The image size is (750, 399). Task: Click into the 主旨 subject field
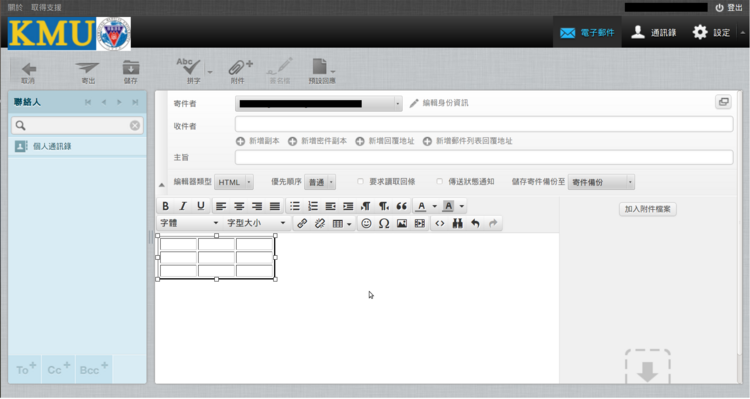(484, 157)
